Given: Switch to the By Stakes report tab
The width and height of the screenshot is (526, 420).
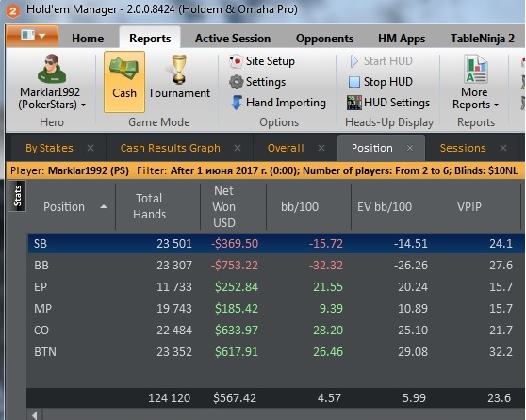Looking at the screenshot, I should pyautogui.click(x=49, y=148).
